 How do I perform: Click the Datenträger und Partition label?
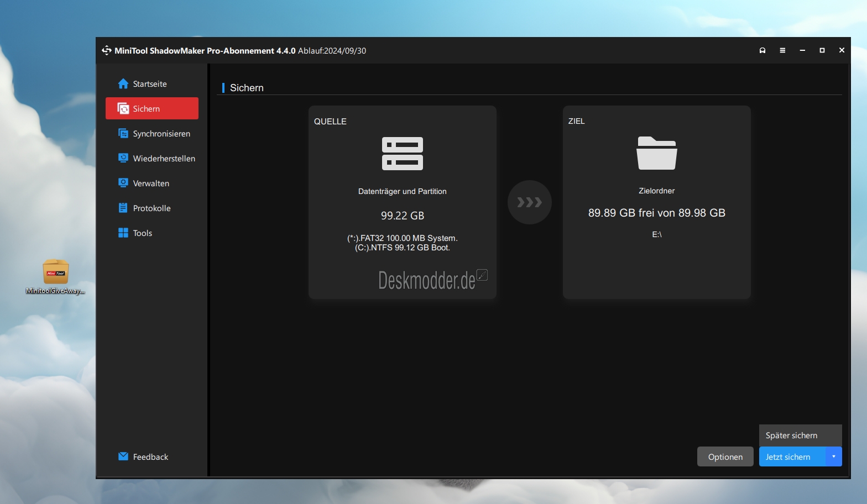click(403, 191)
